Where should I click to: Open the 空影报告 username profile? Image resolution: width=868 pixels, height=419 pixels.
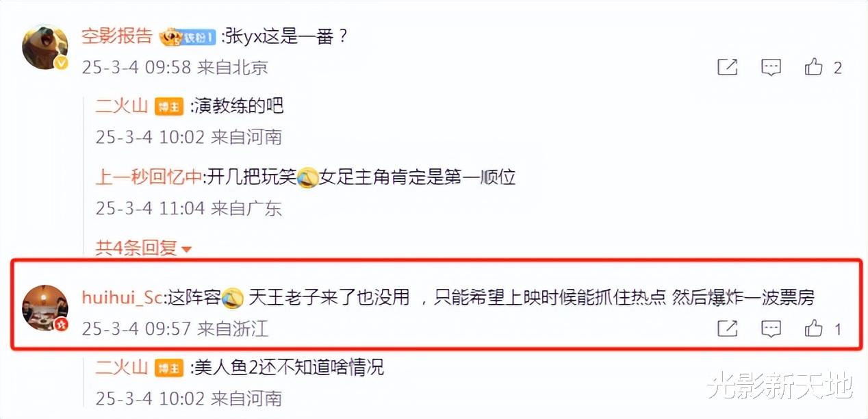(x=117, y=36)
